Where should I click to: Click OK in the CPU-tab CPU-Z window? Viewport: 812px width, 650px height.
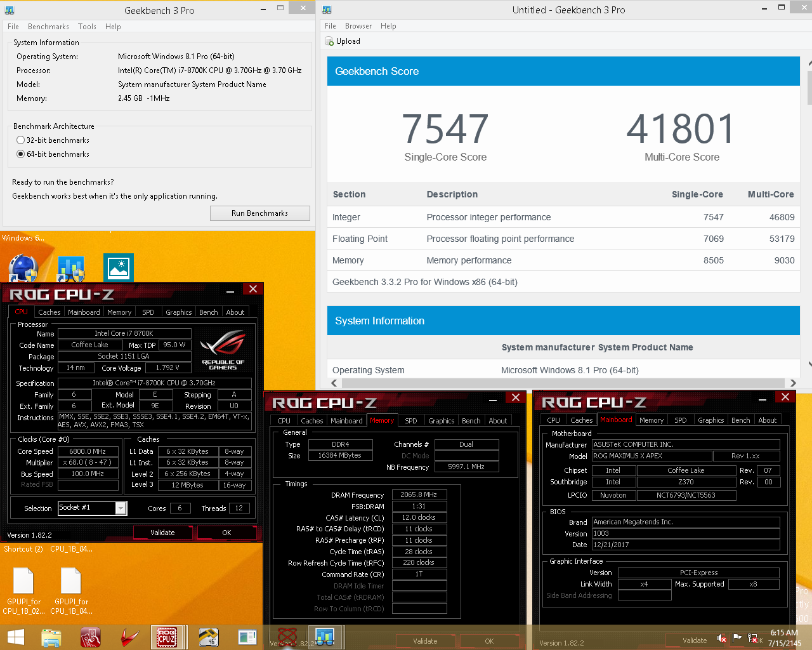226,533
